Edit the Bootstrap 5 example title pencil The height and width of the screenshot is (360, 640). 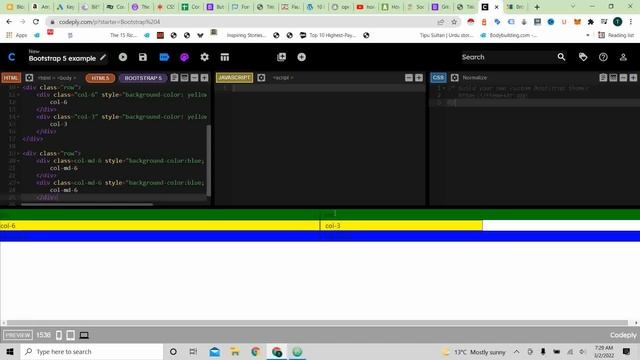tap(103, 58)
